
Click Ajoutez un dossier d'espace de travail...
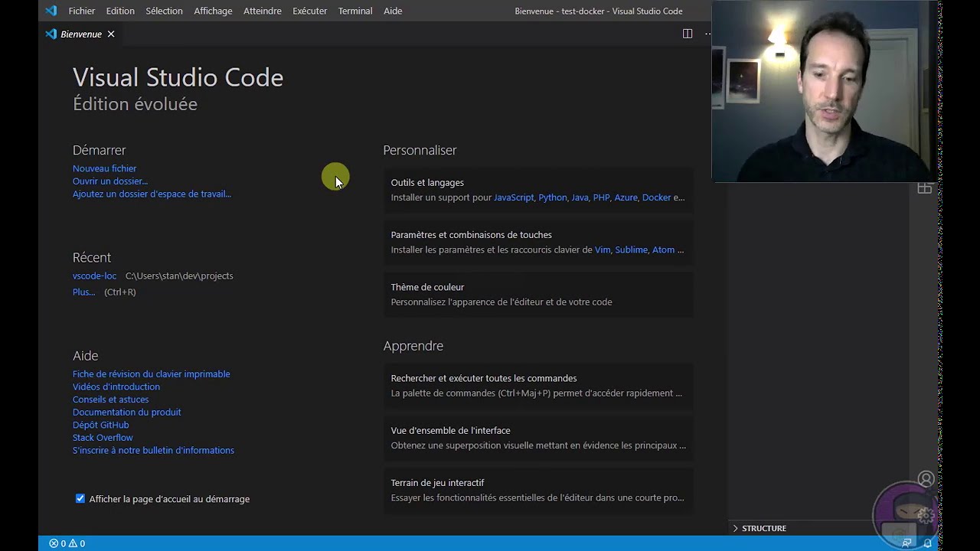pyautogui.click(x=152, y=194)
